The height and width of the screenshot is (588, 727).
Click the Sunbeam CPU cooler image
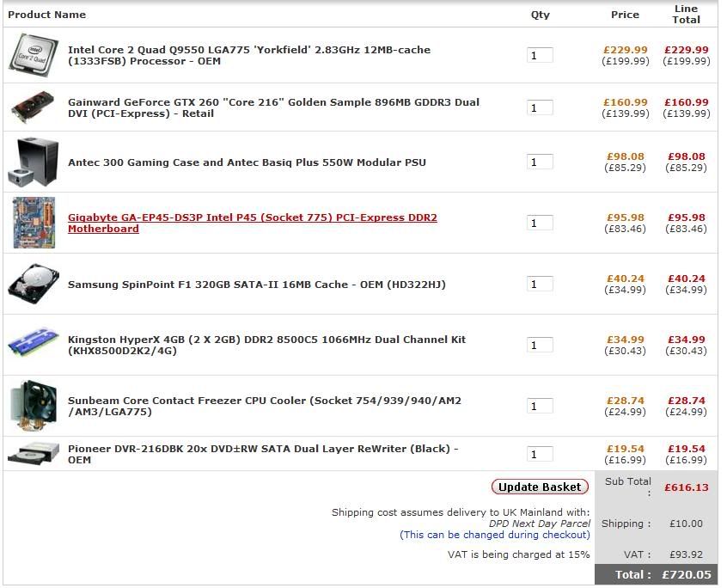click(x=34, y=405)
